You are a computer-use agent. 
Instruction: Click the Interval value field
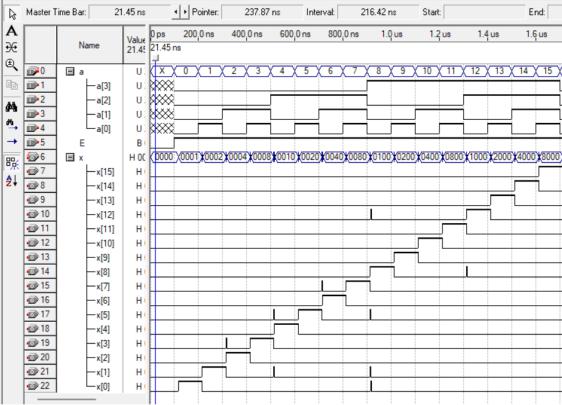378,12
